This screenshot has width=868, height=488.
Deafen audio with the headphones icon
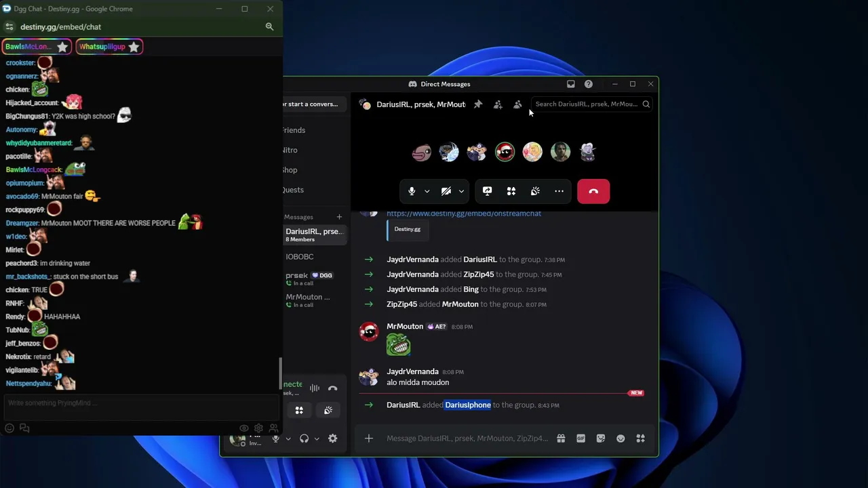(304, 439)
